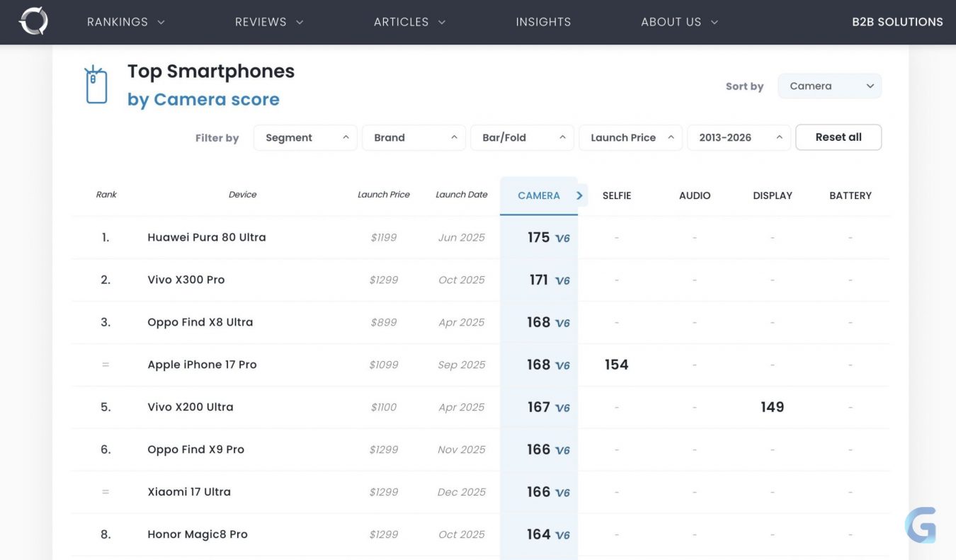
Task: Expand the Brand filter dropdown
Action: click(414, 138)
